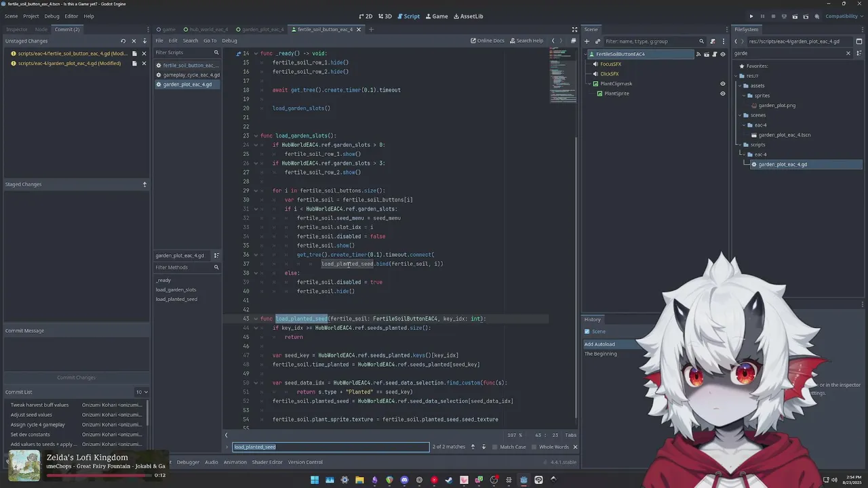
Task: Open the Compatibility renderer dropdown
Action: (844, 16)
